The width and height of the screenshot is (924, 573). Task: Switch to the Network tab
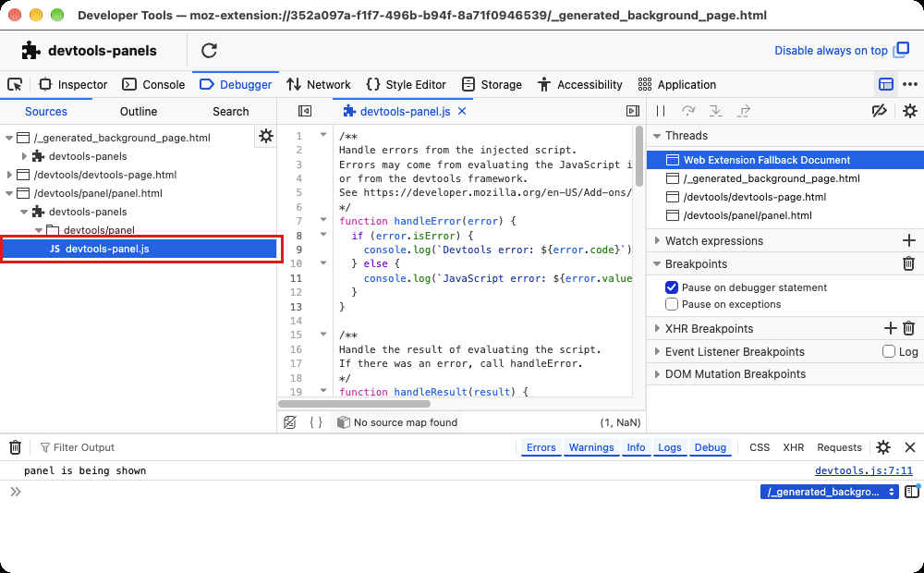point(318,84)
